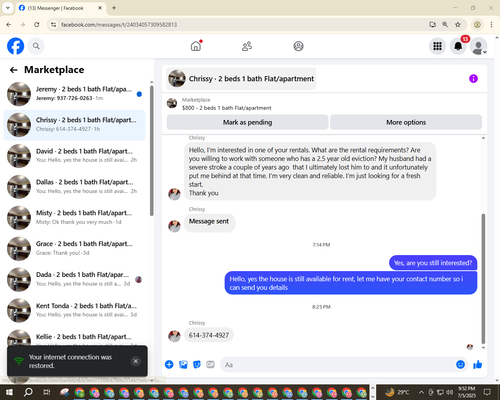
Task: Click the listing thumbnail beside Marketplace label
Action: point(172,103)
